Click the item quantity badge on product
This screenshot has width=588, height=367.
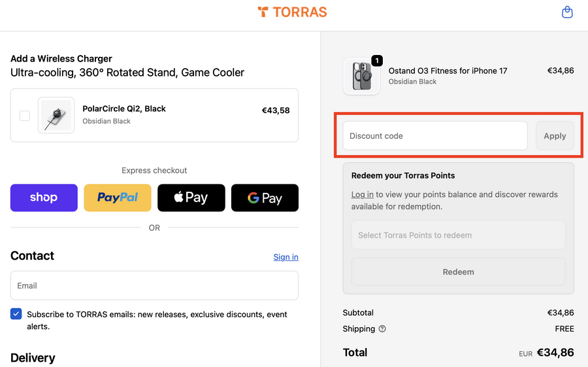[x=377, y=61]
